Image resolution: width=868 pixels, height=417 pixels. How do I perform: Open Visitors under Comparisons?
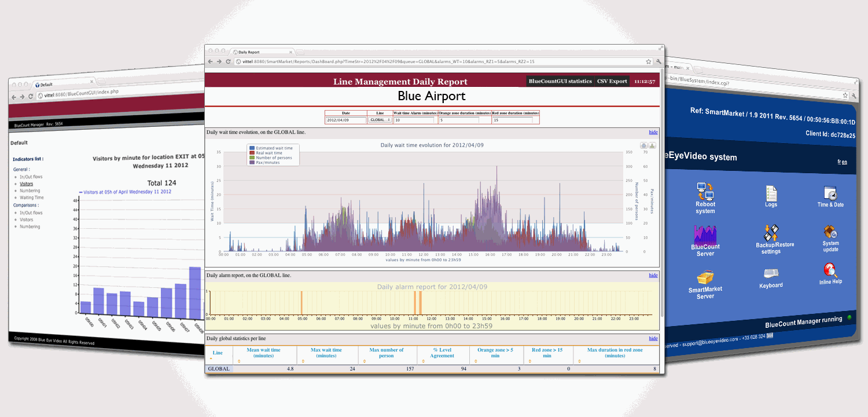tap(26, 220)
